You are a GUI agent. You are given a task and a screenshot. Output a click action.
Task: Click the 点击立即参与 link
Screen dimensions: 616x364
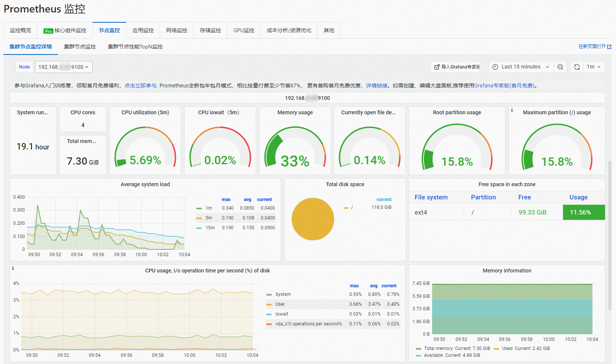140,86
